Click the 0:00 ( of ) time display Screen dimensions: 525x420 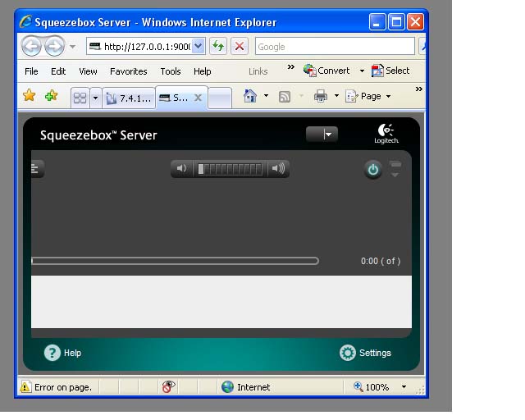[381, 261]
